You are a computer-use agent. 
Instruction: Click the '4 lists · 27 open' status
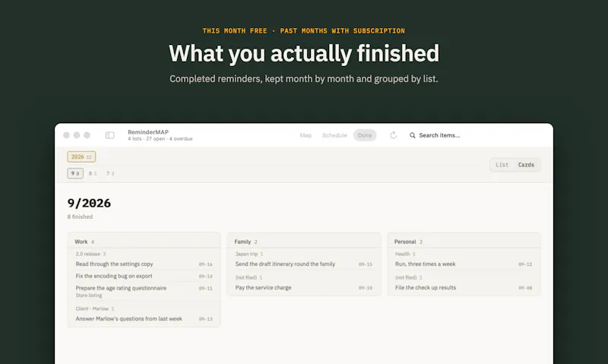160,139
